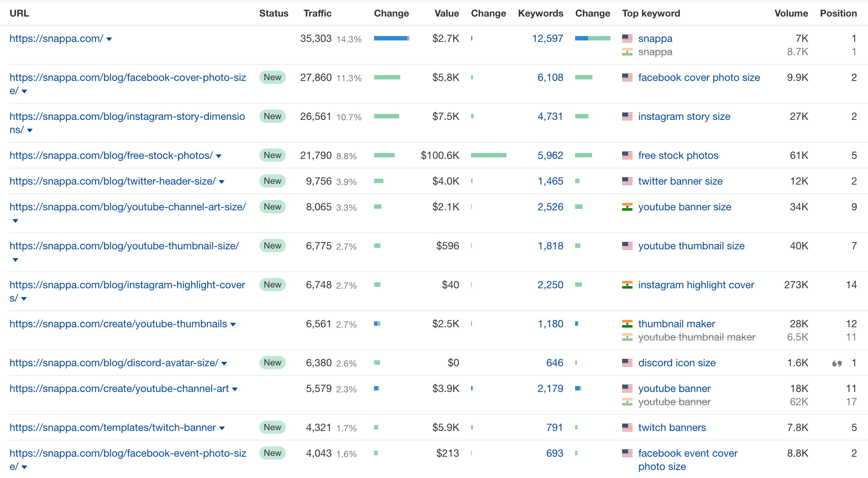Expand dropdown arrow for twitter-header-size URL
Screen dimensions: 868x478
click(222, 182)
